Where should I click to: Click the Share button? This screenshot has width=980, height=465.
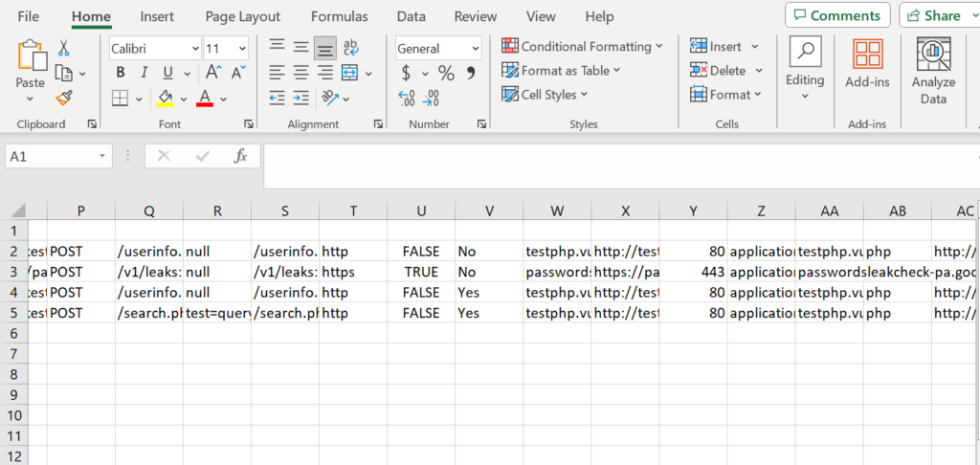935,15
